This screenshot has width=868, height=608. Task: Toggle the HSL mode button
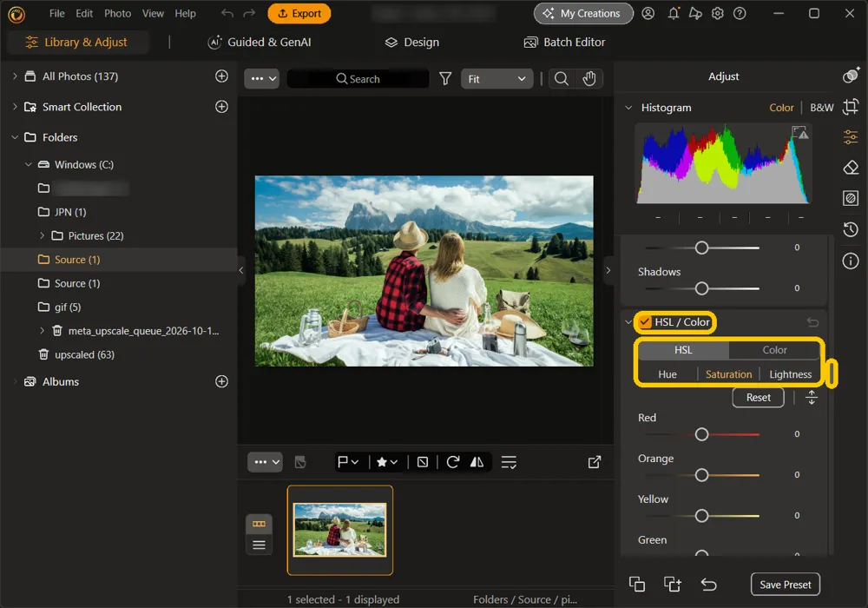683,350
